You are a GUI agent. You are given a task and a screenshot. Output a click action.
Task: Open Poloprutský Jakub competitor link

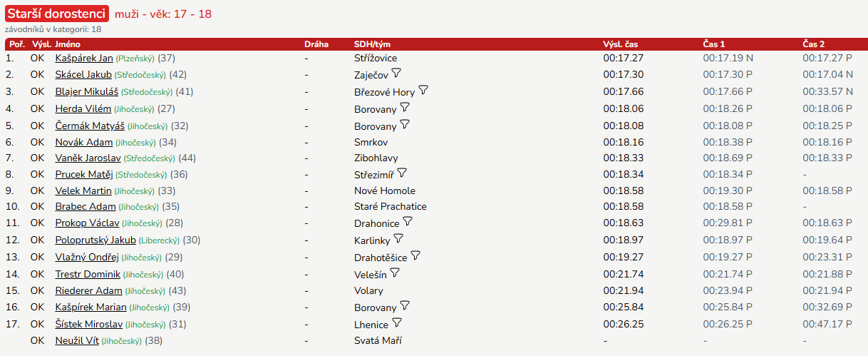coord(95,240)
